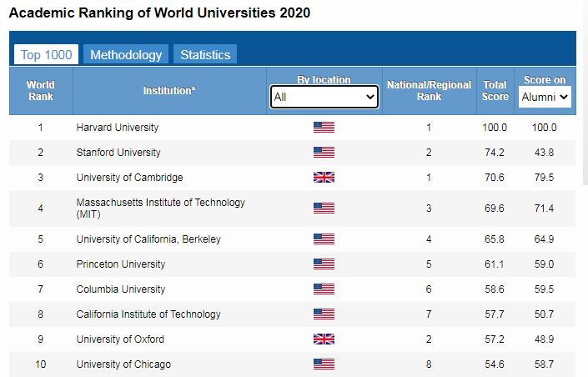
Task: Click the Institution* column header
Action: (169, 90)
